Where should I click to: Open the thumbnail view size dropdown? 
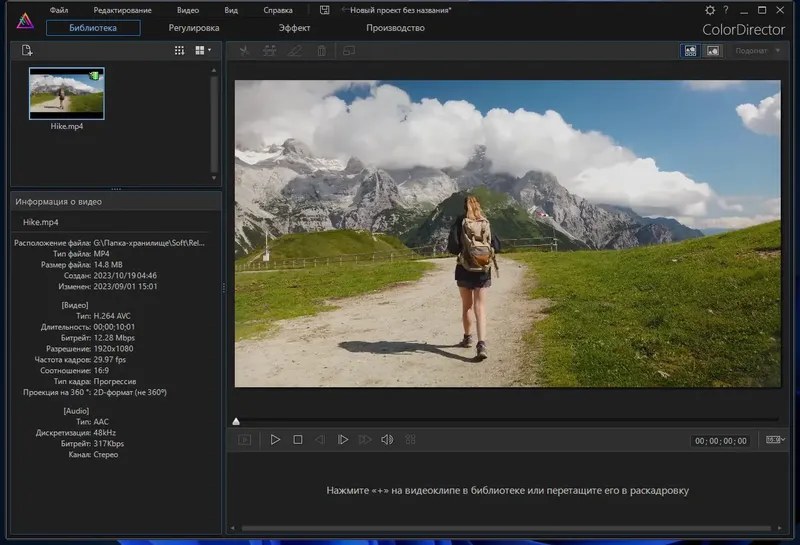(204, 50)
